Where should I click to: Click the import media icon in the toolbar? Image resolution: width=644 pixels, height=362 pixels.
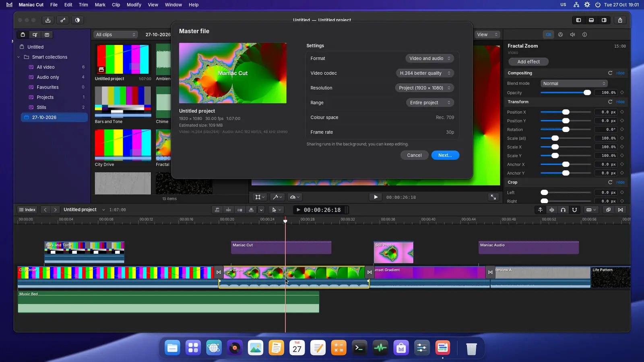tap(48, 20)
